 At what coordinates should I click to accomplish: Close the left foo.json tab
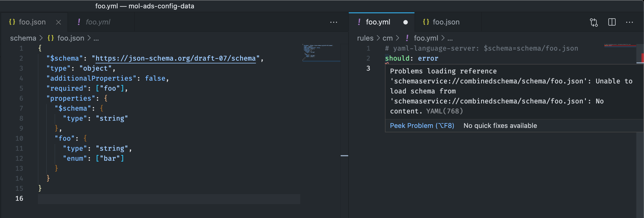(58, 22)
